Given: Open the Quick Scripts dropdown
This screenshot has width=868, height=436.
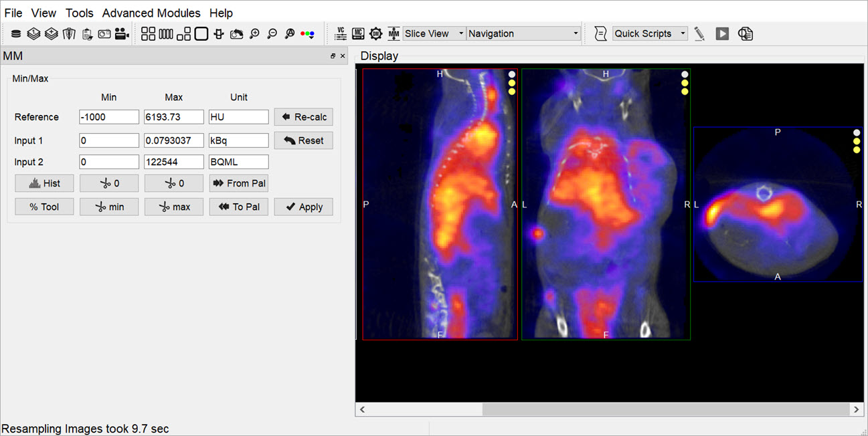Looking at the screenshot, I should [x=650, y=33].
